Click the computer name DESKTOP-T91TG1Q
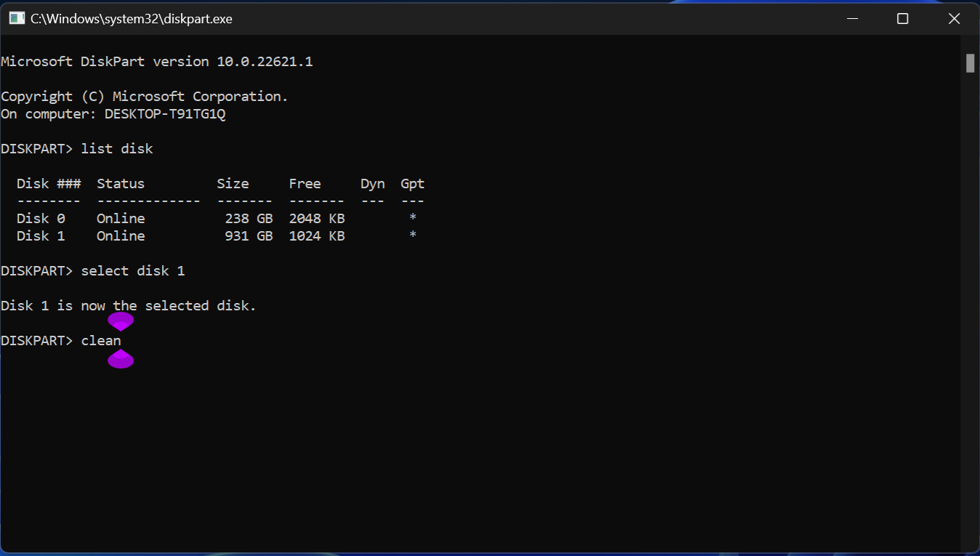The width and height of the screenshot is (980, 556). click(165, 114)
